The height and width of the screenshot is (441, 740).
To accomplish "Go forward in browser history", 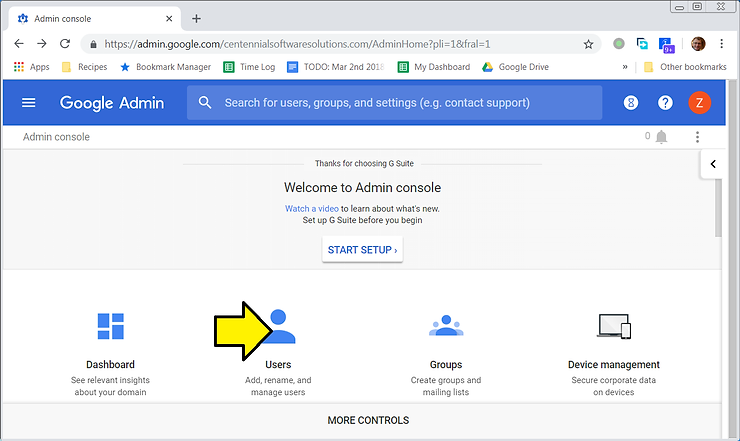I will click(42, 44).
